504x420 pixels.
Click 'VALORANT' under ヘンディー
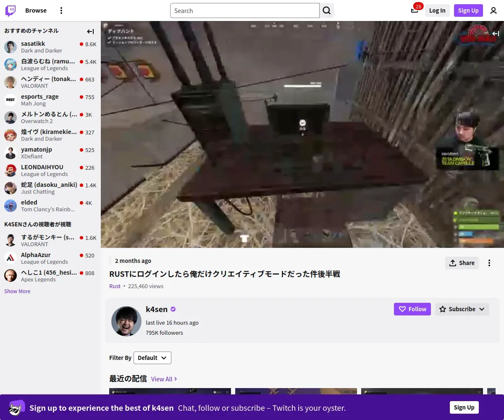click(34, 86)
